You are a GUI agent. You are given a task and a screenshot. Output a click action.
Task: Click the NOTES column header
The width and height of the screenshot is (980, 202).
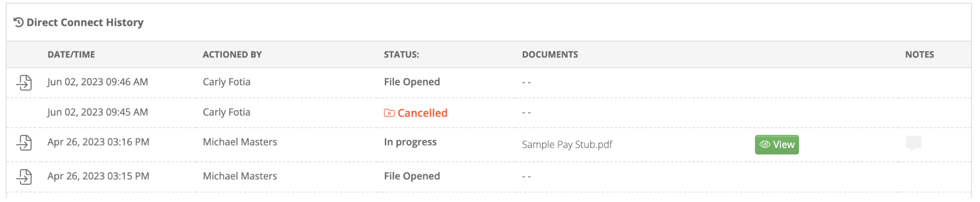pyautogui.click(x=919, y=54)
